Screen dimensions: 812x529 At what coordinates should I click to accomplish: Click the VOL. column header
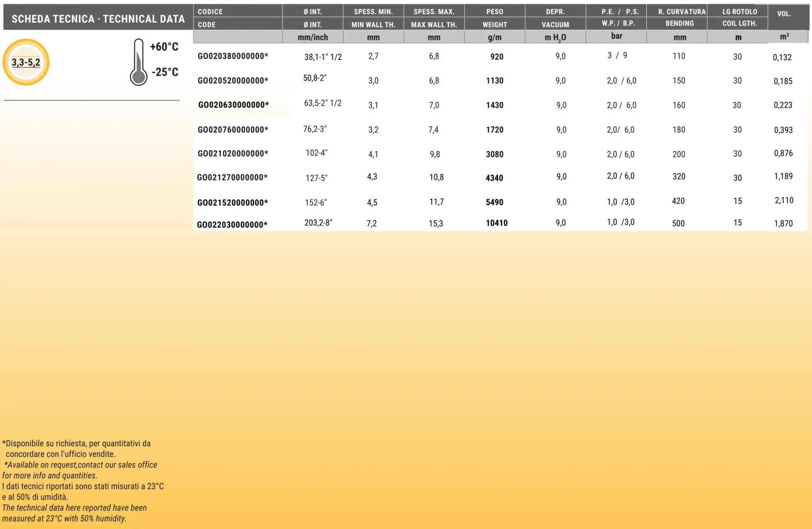(x=784, y=14)
